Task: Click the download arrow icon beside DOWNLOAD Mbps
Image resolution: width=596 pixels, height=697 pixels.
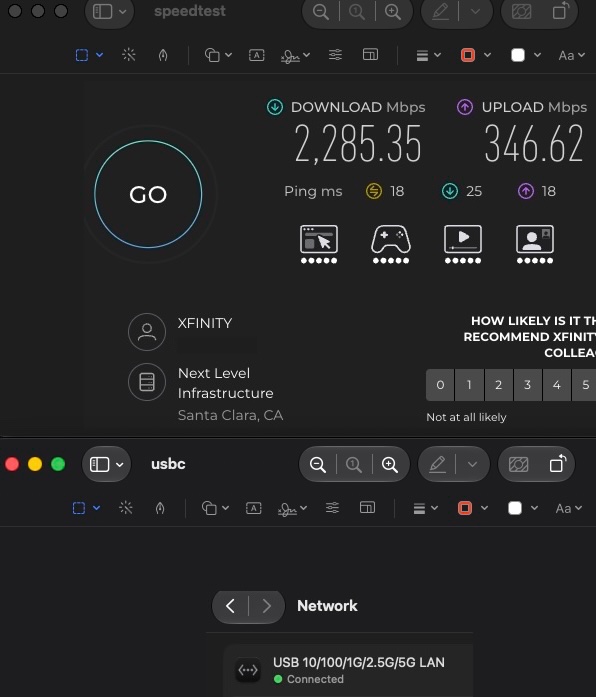Action: tap(275, 107)
